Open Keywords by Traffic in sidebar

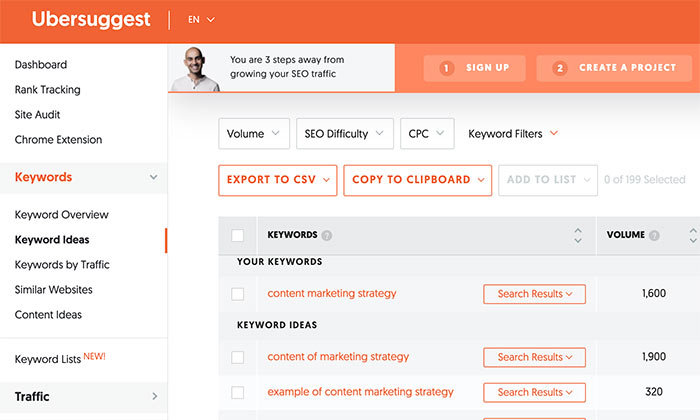point(62,265)
